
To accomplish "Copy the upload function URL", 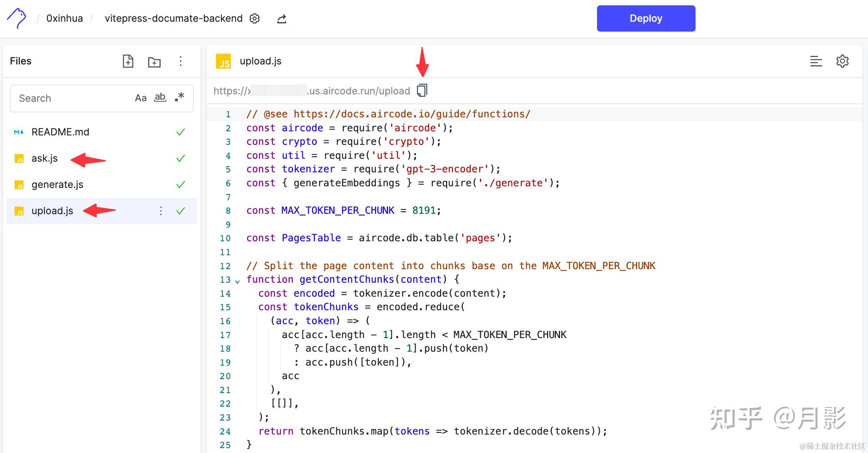I will point(422,91).
